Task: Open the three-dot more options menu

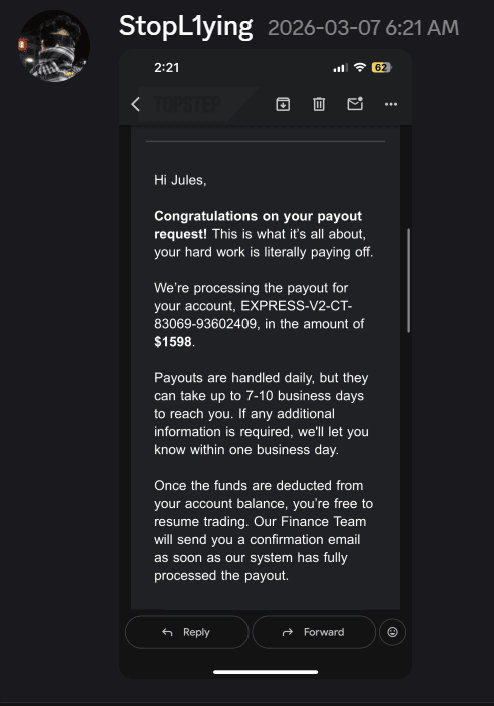Action: pos(391,104)
